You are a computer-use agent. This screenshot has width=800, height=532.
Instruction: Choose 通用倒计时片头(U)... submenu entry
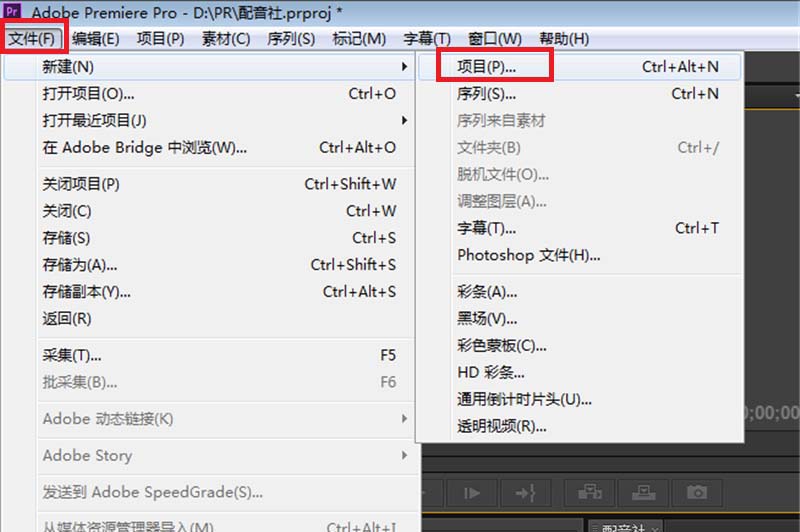tap(580, 399)
